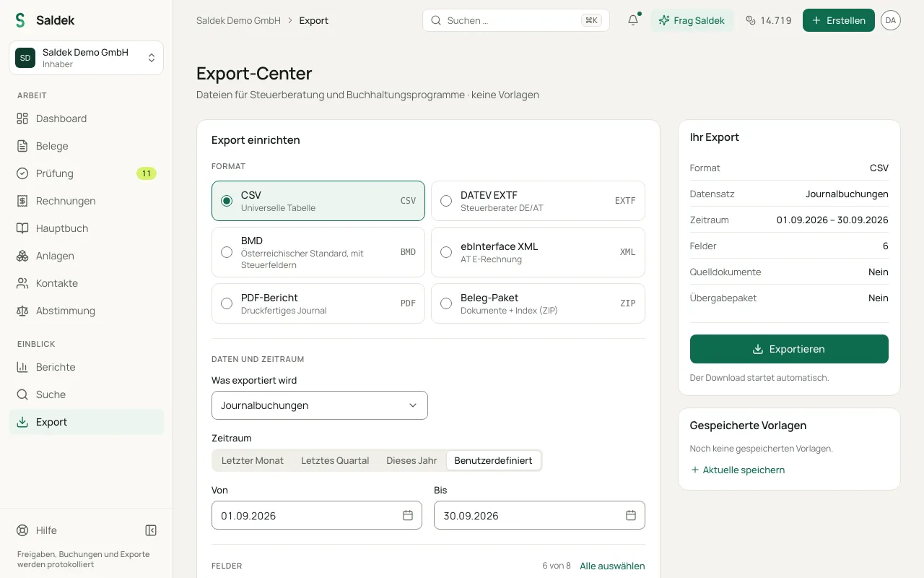Select the CSV format radio
This screenshot has width=924, height=578.
[x=227, y=201]
